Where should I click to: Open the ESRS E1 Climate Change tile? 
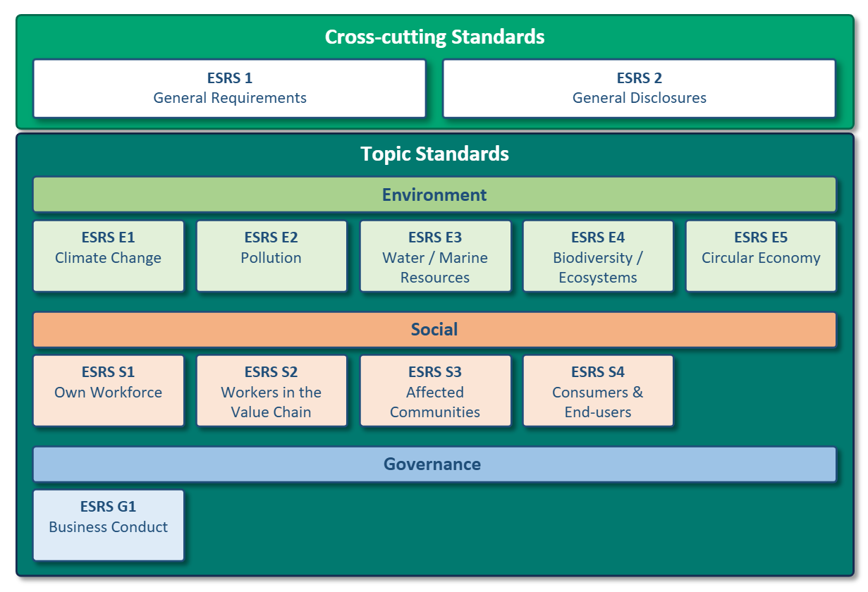[x=109, y=256]
